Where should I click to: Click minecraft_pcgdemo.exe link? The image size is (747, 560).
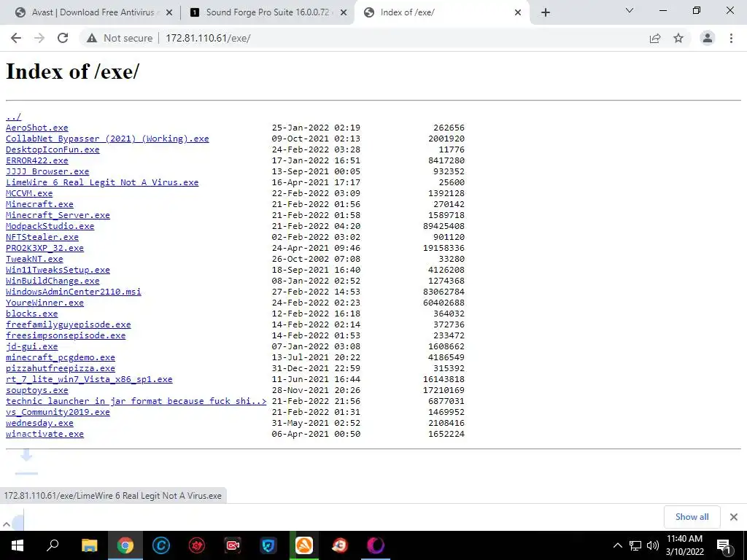pos(61,357)
